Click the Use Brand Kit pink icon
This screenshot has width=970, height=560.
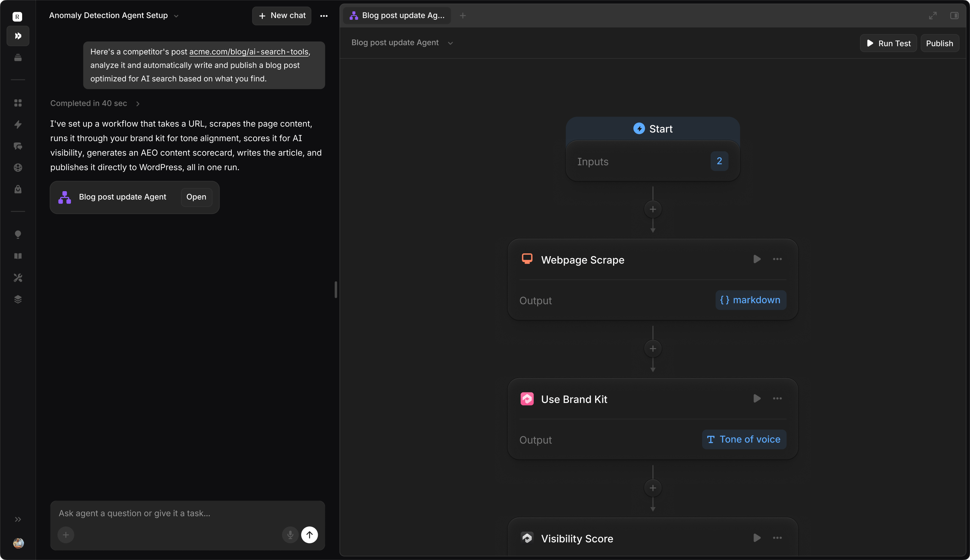527,399
